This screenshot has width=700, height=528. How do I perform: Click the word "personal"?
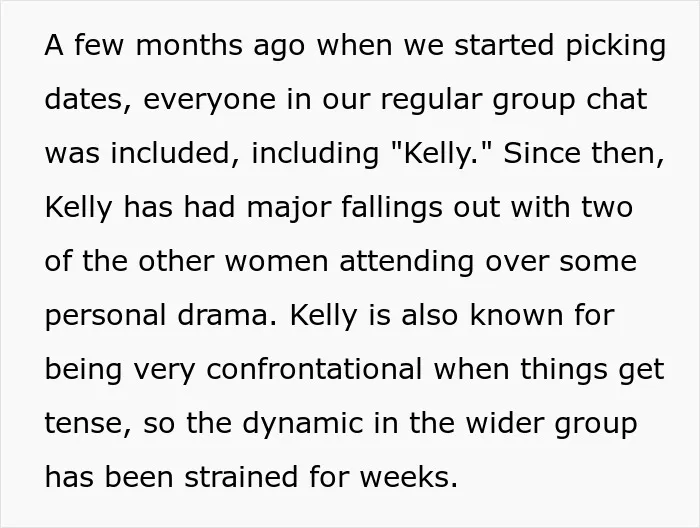(x=105, y=316)
